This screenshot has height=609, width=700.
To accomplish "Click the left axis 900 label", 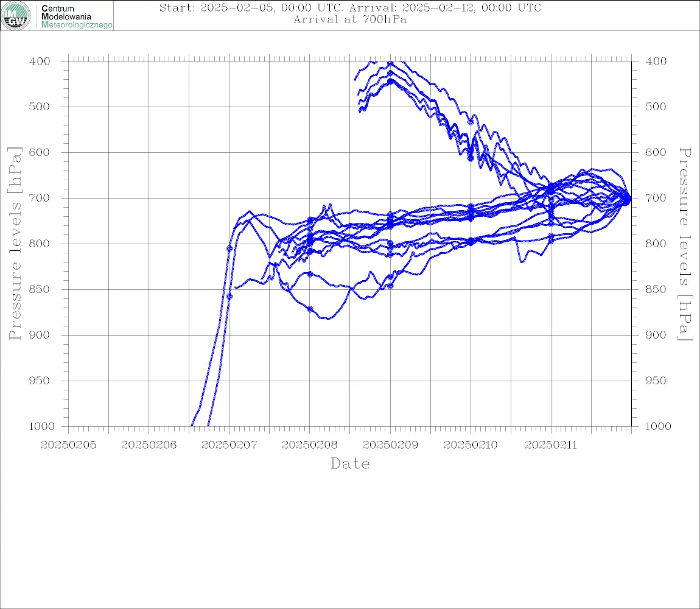I will pos(40,335).
